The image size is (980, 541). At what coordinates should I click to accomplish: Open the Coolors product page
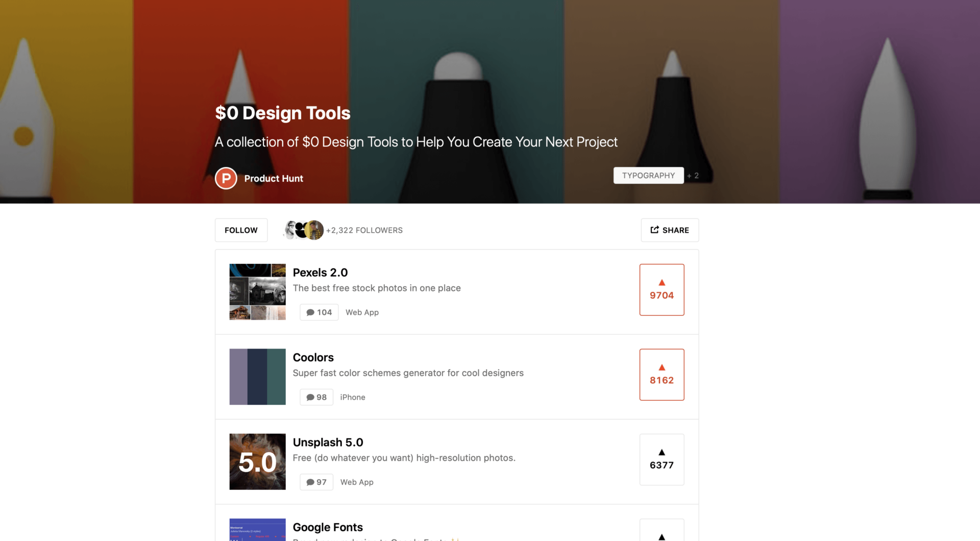click(x=313, y=357)
